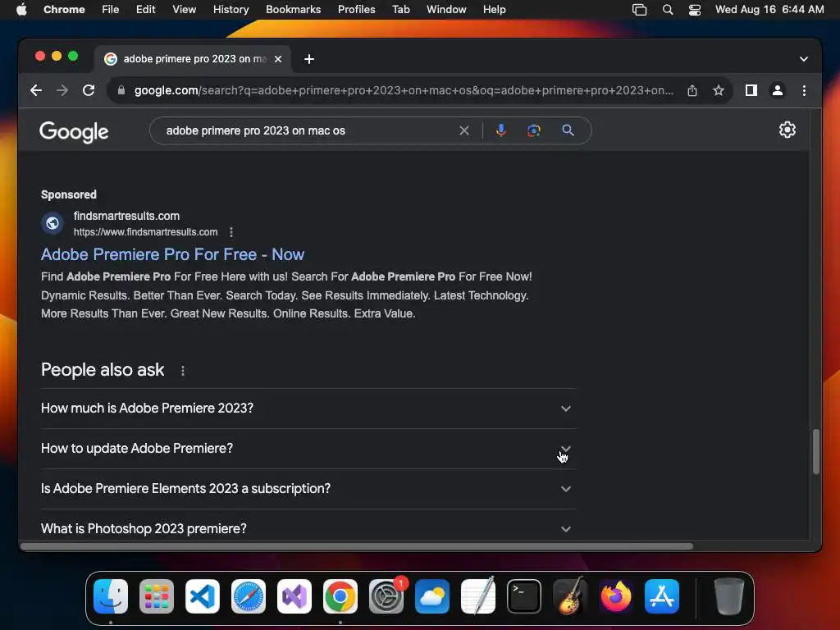Open the Google logo homepage

coord(74,132)
